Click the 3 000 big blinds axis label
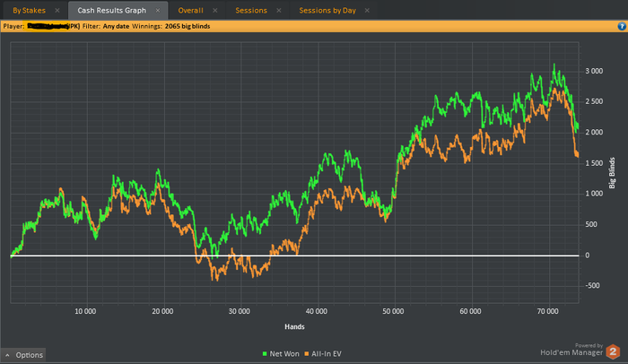The image size is (628, 364). click(x=594, y=72)
